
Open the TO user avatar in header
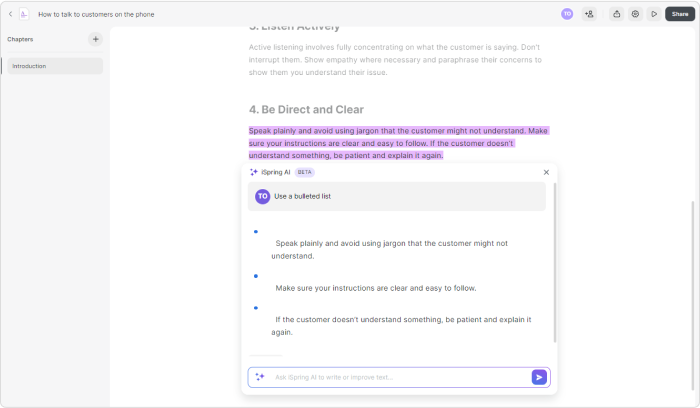click(x=567, y=14)
